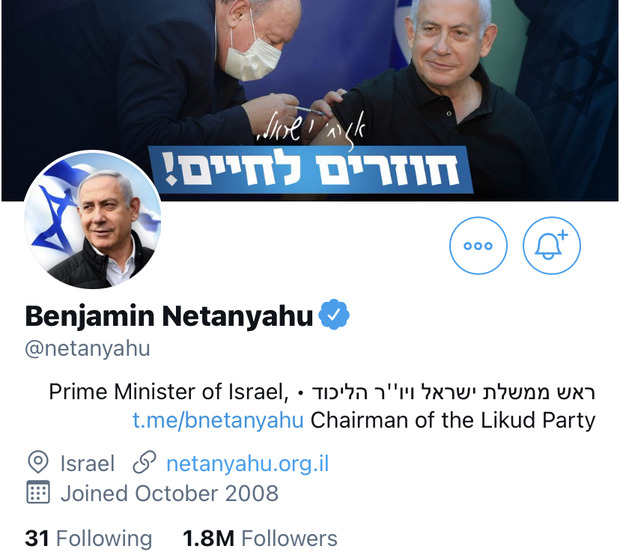Click the blue verified badge
Screen dimensions: 620x552
coord(334,315)
